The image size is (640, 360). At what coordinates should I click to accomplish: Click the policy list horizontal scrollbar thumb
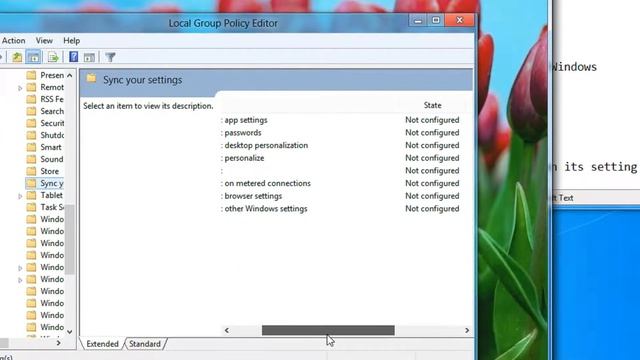point(328,330)
